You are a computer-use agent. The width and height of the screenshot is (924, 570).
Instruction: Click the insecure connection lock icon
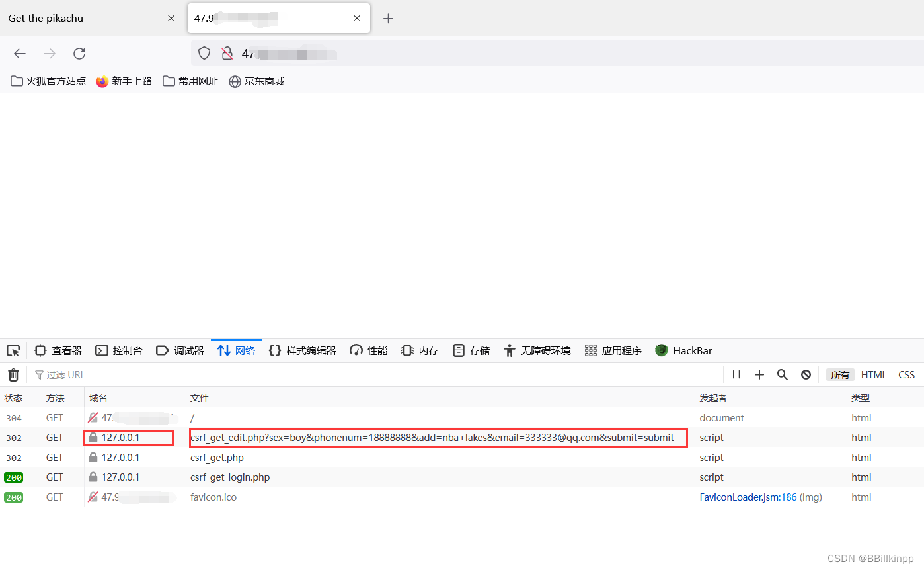click(x=227, y=54)
